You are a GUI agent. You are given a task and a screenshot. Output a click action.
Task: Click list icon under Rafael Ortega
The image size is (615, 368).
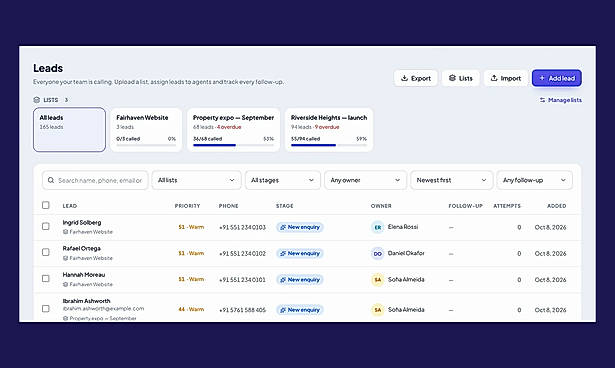point(65,258)
